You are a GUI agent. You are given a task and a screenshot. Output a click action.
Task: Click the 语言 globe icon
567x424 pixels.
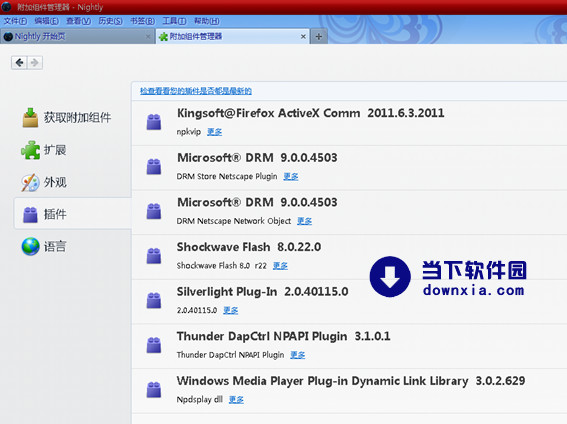(x=30, y=247)
